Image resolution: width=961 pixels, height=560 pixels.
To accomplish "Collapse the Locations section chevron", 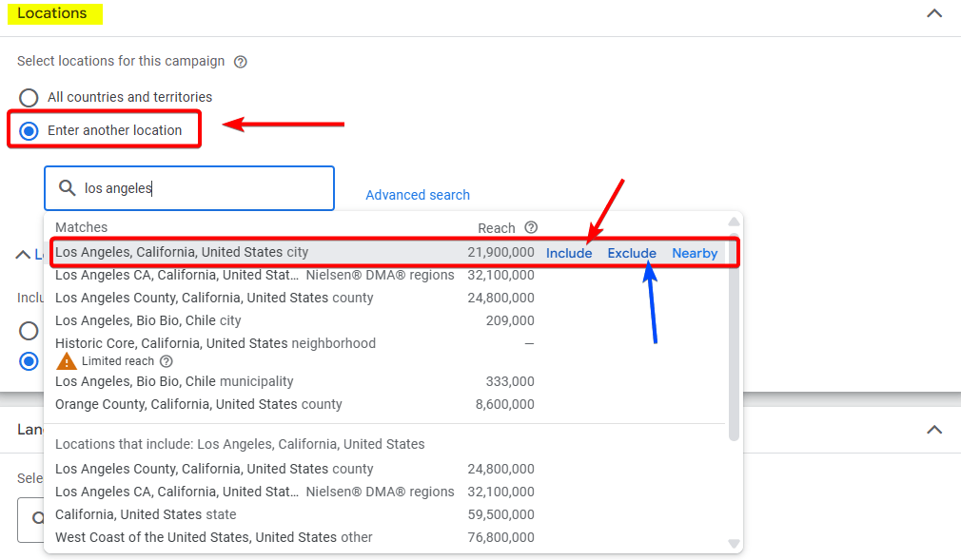I will pyautogui.click(x=934, y=13).
